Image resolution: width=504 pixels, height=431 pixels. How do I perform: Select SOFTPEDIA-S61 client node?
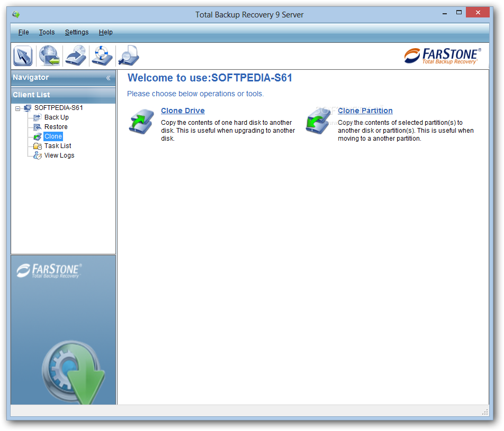point(58,107)
